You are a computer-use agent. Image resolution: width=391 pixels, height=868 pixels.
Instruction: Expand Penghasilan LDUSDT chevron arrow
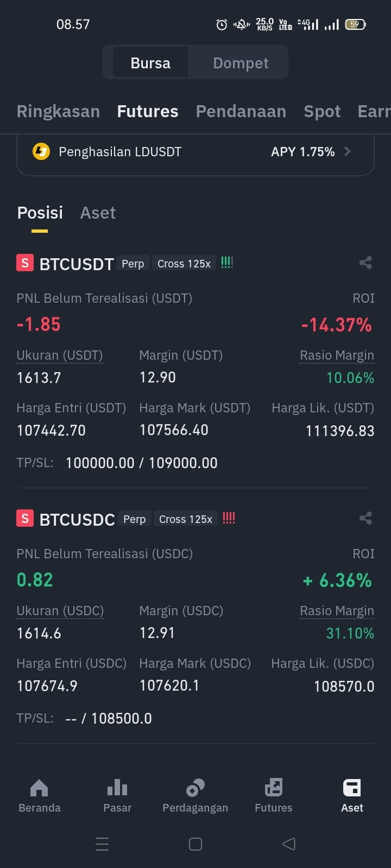[348, 151]
